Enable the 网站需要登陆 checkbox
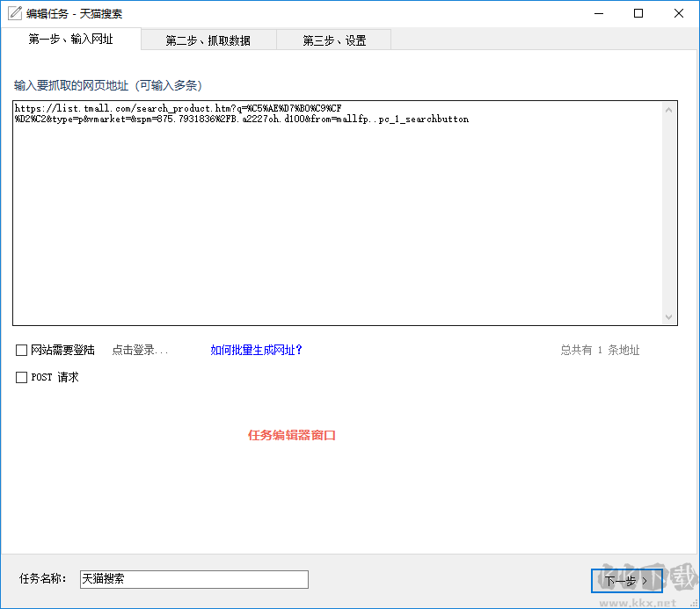 pos(21,351)
